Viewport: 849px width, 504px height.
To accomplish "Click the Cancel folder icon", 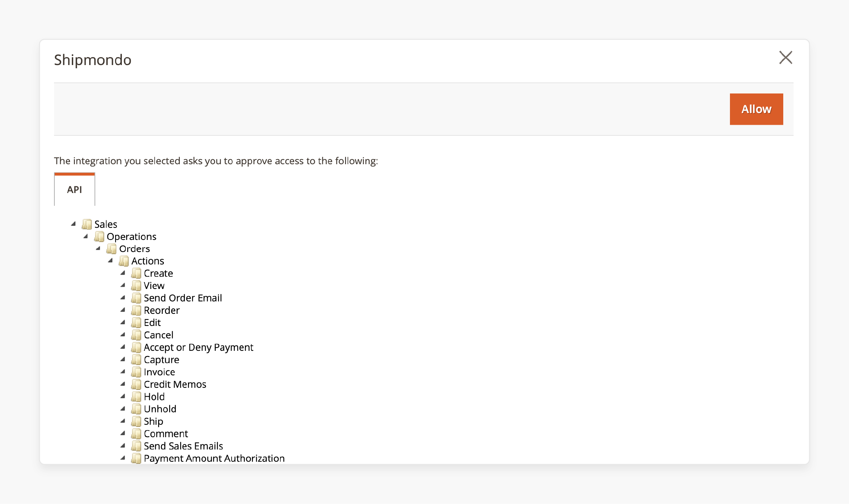I will [136, 335].
